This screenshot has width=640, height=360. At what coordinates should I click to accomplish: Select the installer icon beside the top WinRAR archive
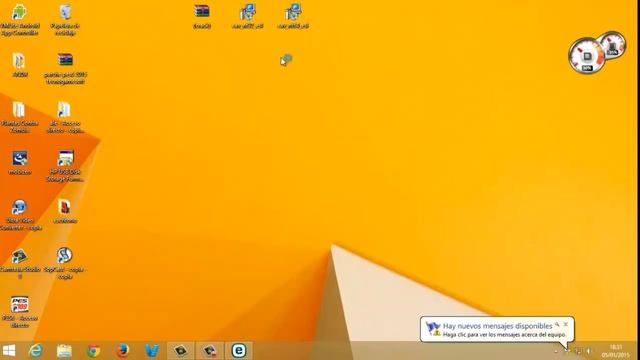click(247, 16)
